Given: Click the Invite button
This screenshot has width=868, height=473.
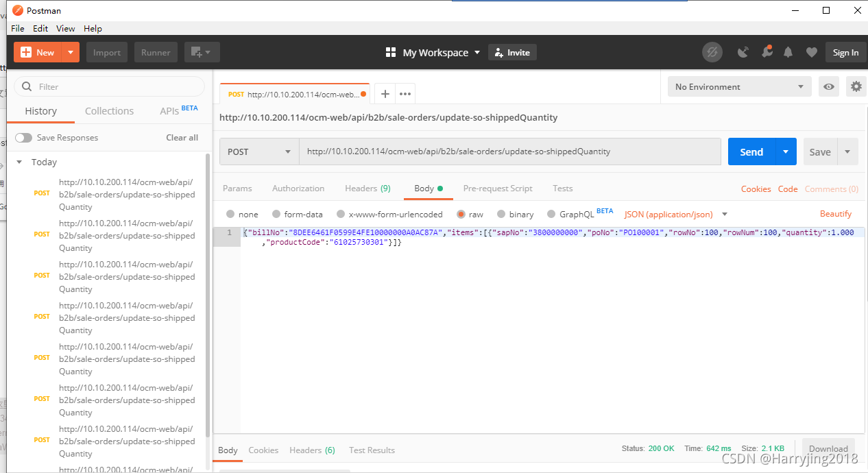Looking at the screenshot, I should 512,52.
